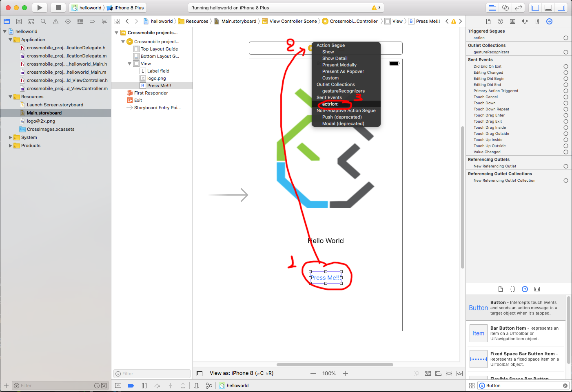Open the Code snippet library braces icon
The image size is (572, 392).
[513, 289]
